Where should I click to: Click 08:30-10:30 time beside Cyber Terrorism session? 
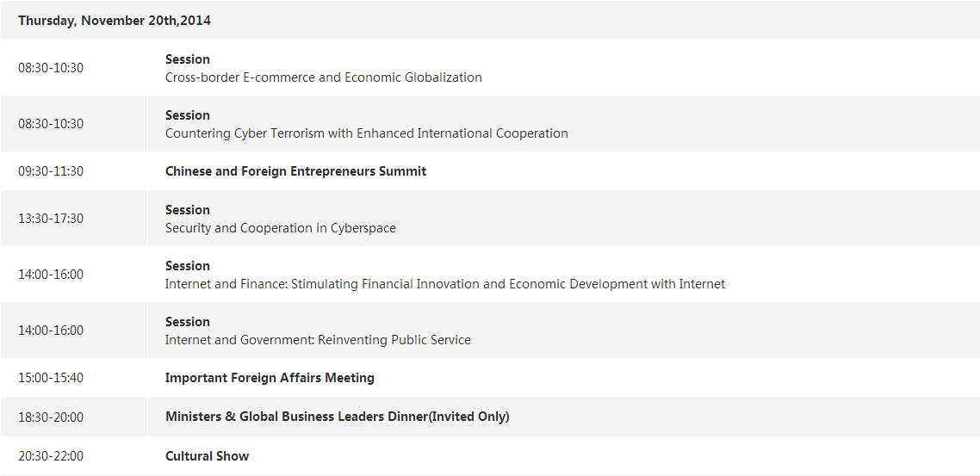[x=51, y=124]
